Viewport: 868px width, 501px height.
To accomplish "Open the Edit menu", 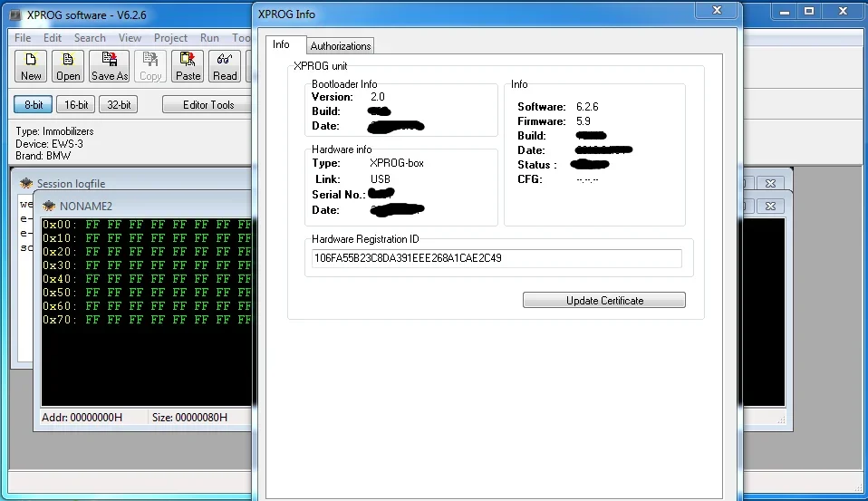I will [52, 38].
